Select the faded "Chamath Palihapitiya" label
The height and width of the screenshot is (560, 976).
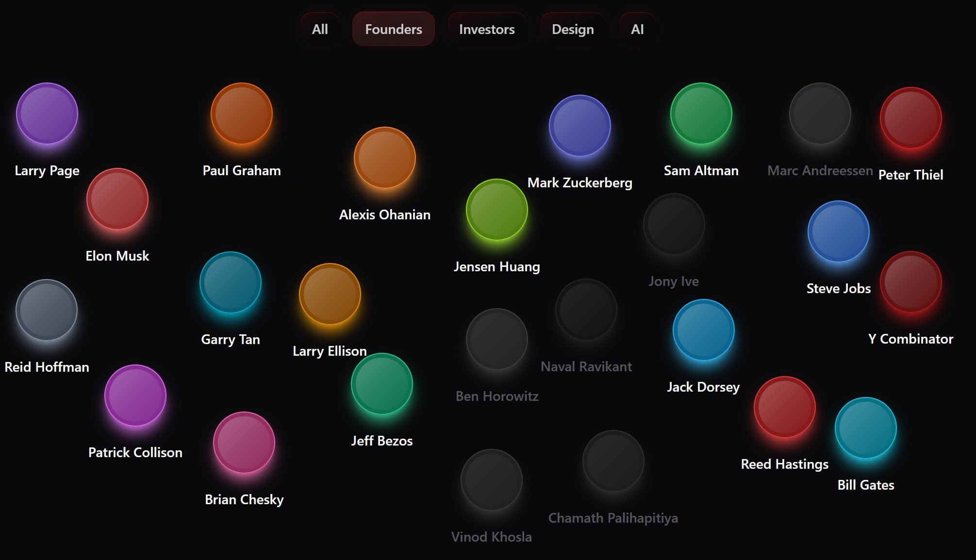pos(613,518)
